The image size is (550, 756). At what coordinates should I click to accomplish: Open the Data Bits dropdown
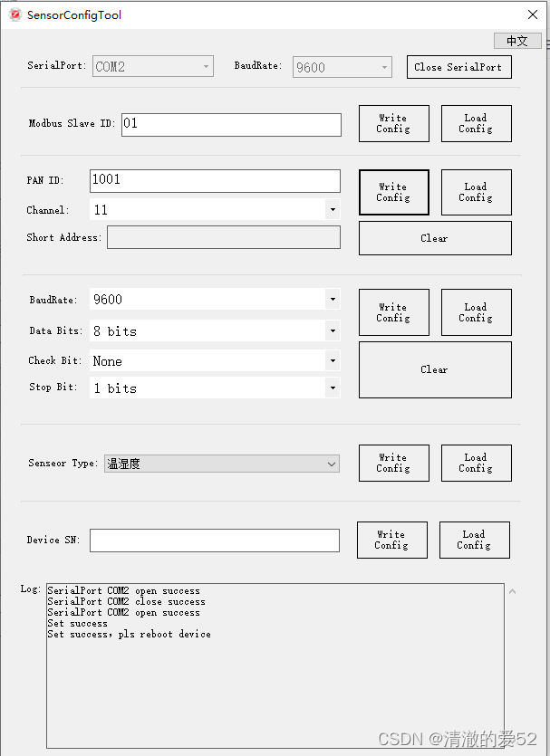[x=215, y=330]
